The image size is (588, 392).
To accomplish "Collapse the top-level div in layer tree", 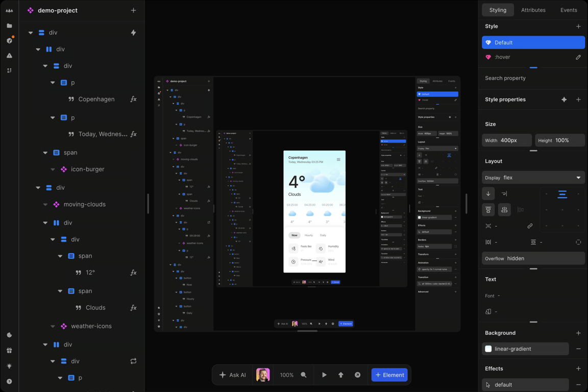I will [30, 32].
